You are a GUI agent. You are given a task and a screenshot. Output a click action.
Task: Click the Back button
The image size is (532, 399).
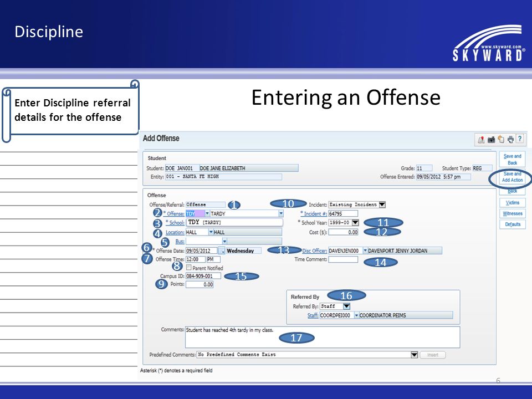[512, 191]
